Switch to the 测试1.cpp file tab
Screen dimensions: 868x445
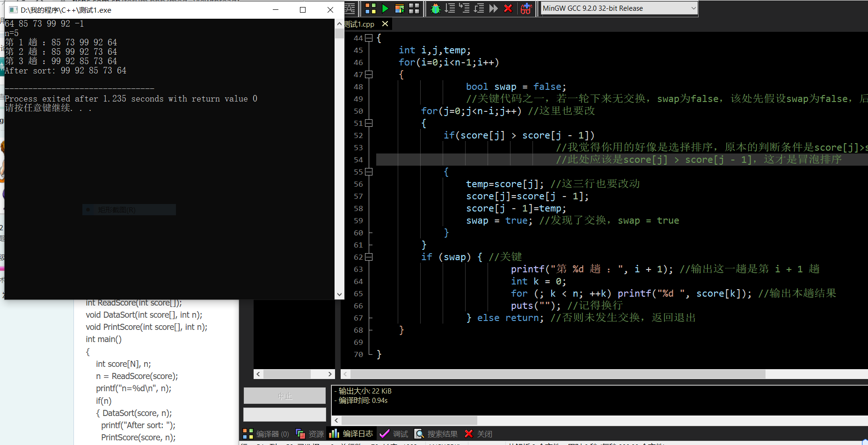click(359, 24)
